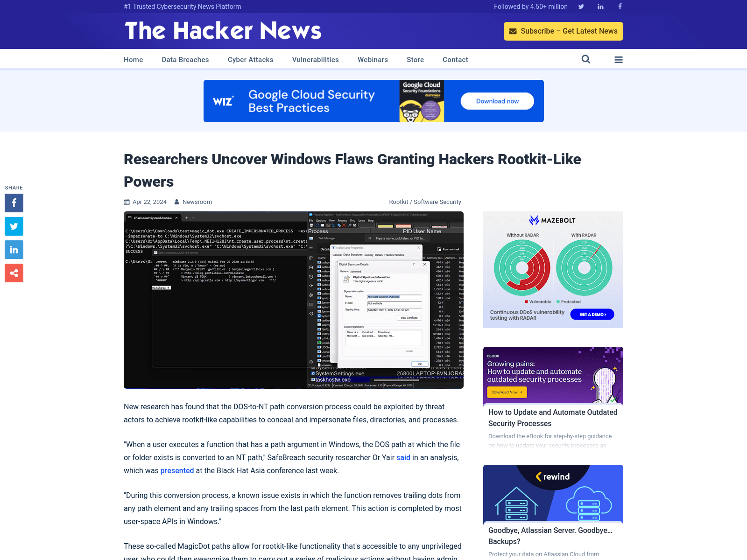Click the envelope icon on the Subscribe button
The image size is (747, 560).
pos(513,31)
